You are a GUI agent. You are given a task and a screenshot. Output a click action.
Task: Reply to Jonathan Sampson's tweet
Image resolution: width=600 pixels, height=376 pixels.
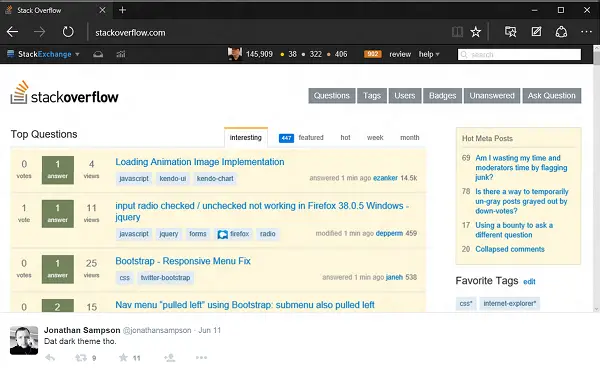click(50, 358)
